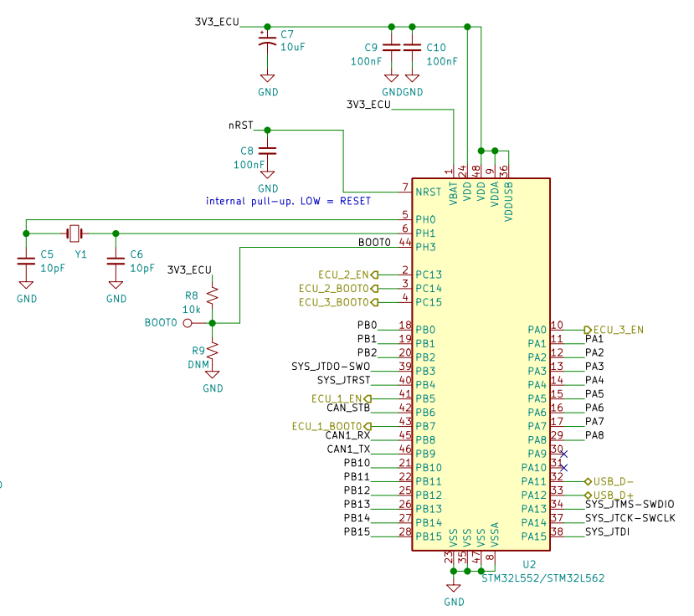Click the ECU_3_EN hierarchical label

pyautogui.click(x=618, y=330)
